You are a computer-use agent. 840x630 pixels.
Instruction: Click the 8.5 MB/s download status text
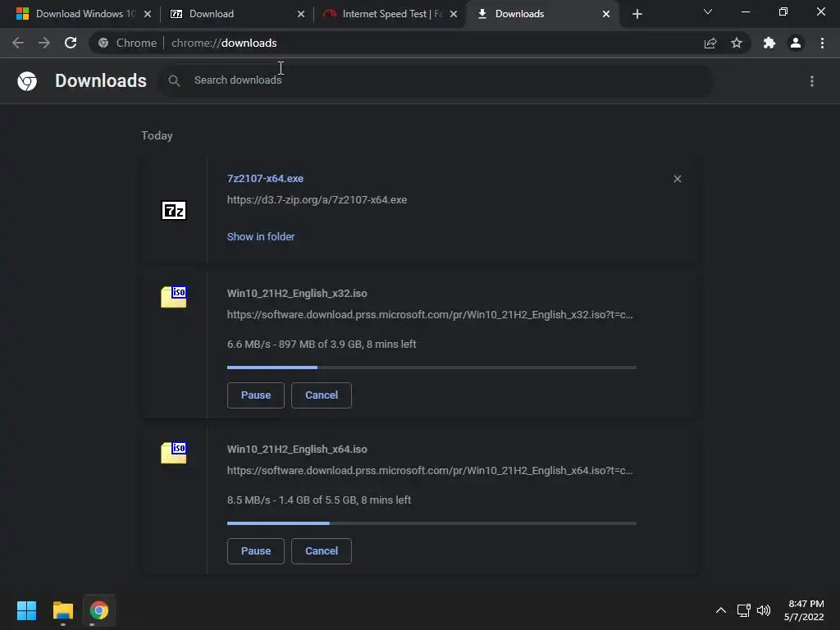[x=319, y=500]
